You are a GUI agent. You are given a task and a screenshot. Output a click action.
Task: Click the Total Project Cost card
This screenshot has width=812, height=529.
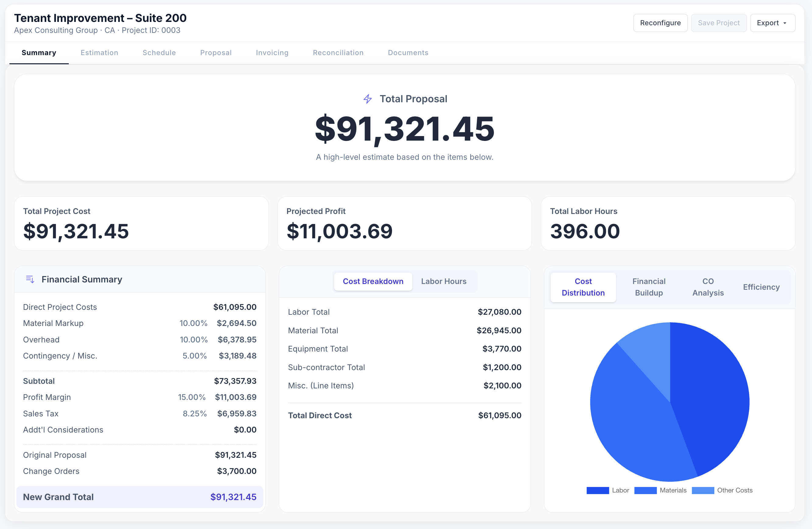pos(141,223)
